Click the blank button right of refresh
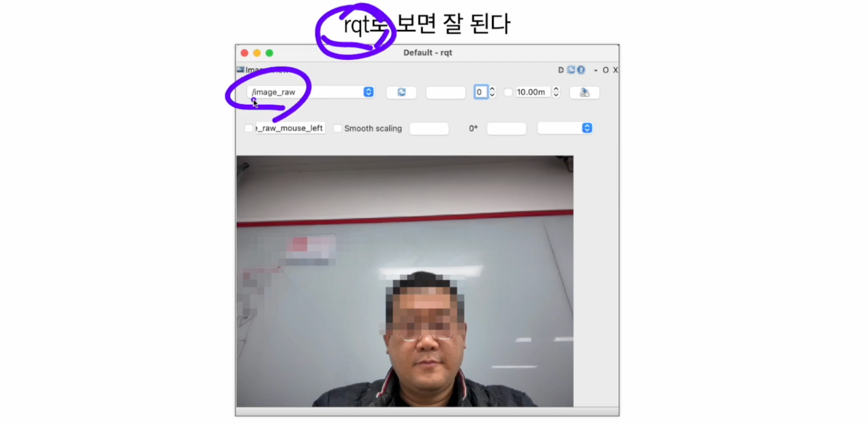This screenshot has width=868, height=425. click(445, 92)
